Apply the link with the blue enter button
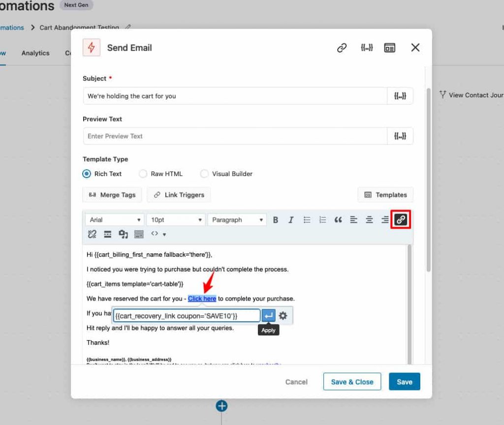Screen dimensions: 504x425 tap(268, 316)
